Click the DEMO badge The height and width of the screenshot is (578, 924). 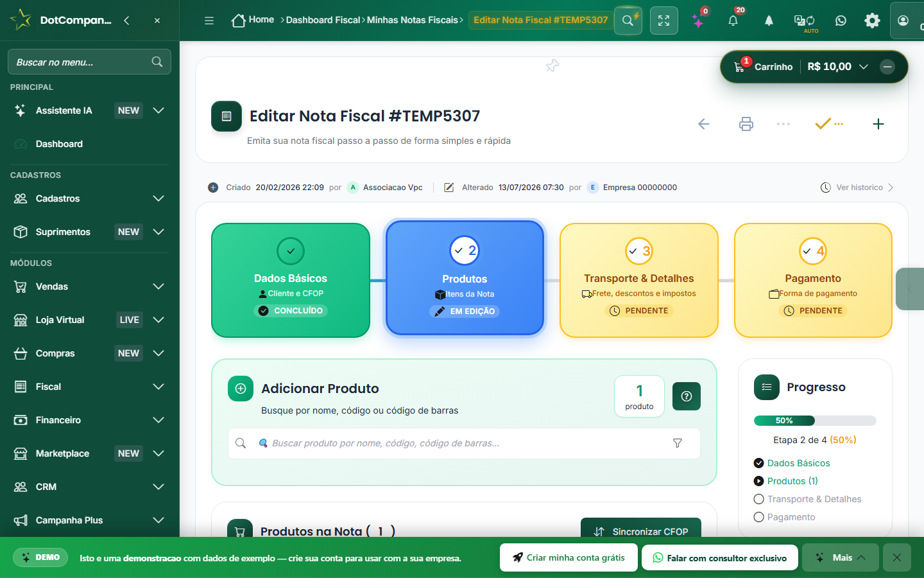pos(41,557)
